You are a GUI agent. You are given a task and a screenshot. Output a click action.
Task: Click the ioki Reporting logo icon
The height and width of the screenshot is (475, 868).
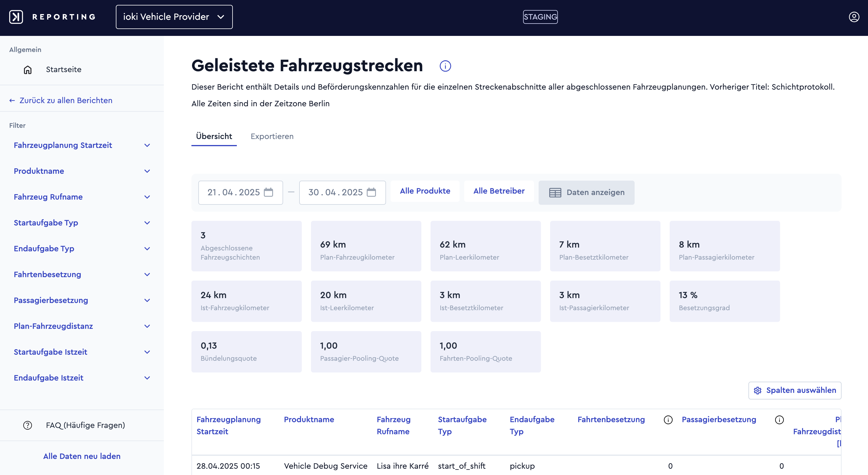coord(16,17)
